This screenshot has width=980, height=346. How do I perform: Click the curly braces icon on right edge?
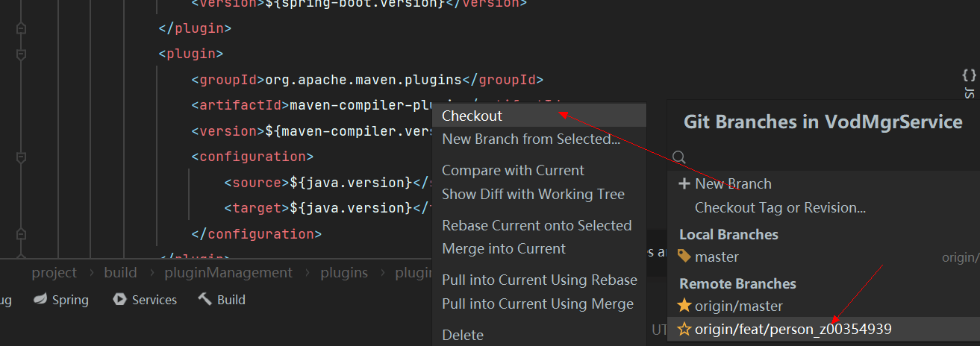(x=969, y=75)
